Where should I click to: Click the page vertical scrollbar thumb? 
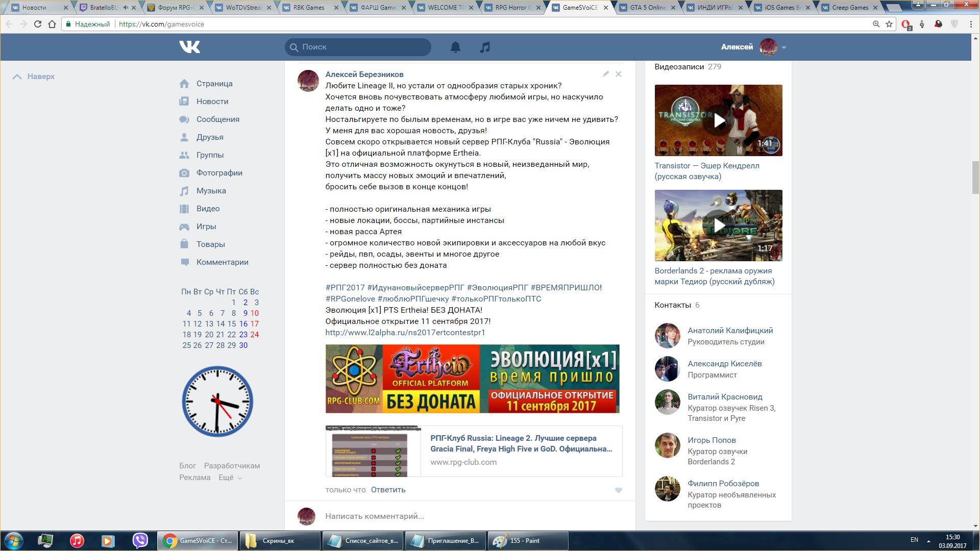[x=975, y=177]
